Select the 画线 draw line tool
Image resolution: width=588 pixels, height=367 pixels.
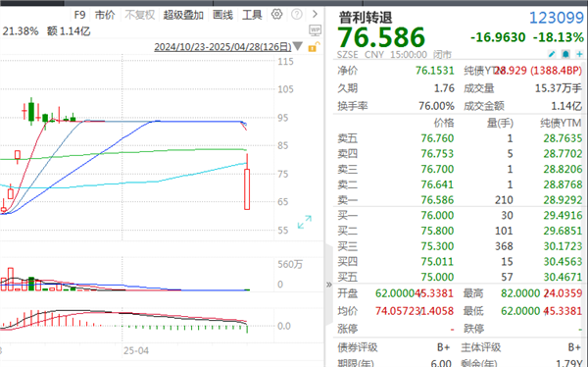click(x=222, y=15)
